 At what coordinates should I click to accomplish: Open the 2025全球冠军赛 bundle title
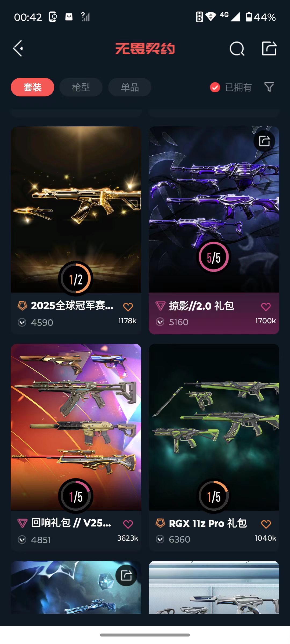[x=72, y=306]
